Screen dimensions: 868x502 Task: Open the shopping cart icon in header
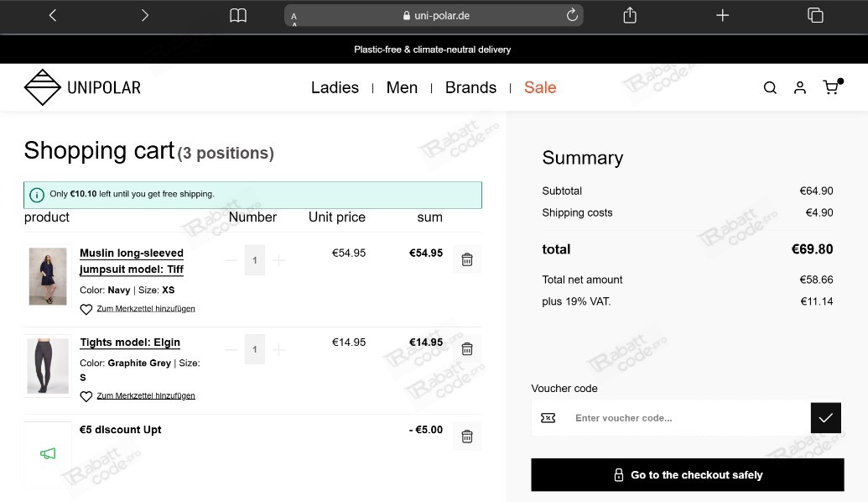pyautogui.click(x=832, y=86)
